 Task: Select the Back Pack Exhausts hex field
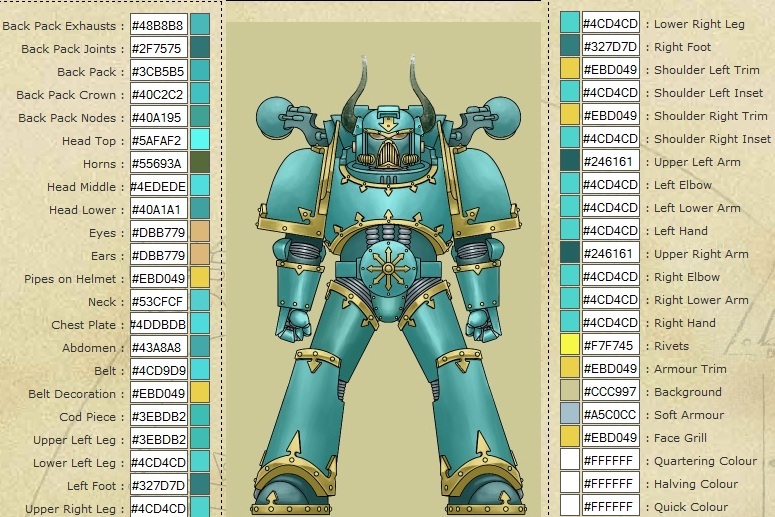point(159,25)
